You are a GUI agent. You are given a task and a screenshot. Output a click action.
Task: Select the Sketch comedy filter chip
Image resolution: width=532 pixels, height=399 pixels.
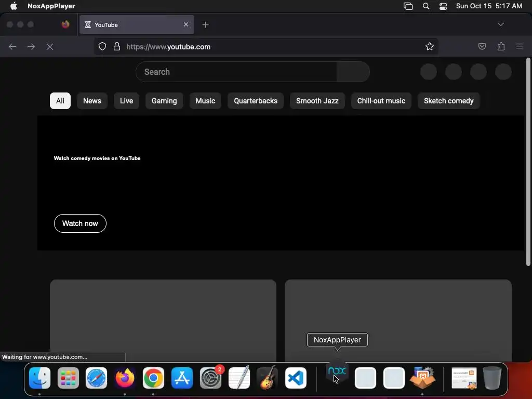(448, 101)
